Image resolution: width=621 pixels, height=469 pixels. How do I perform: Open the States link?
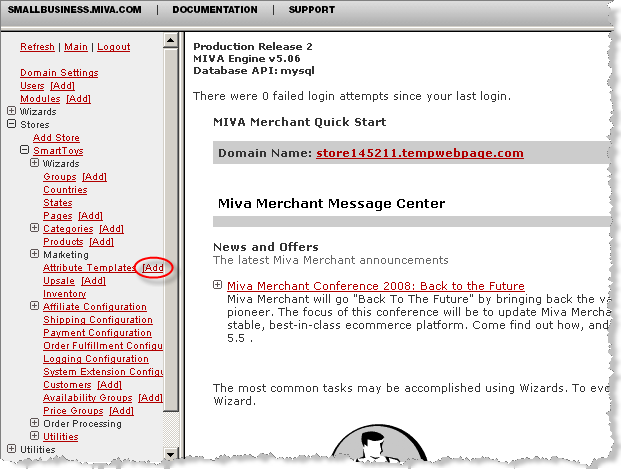pyautogui.click(x=58, y=203)
